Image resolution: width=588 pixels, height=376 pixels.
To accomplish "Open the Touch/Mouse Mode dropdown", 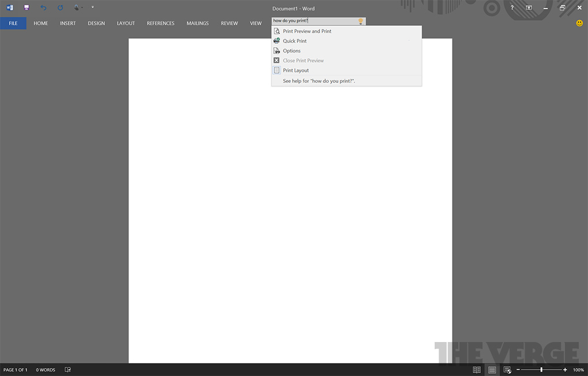I will [78, 8].
